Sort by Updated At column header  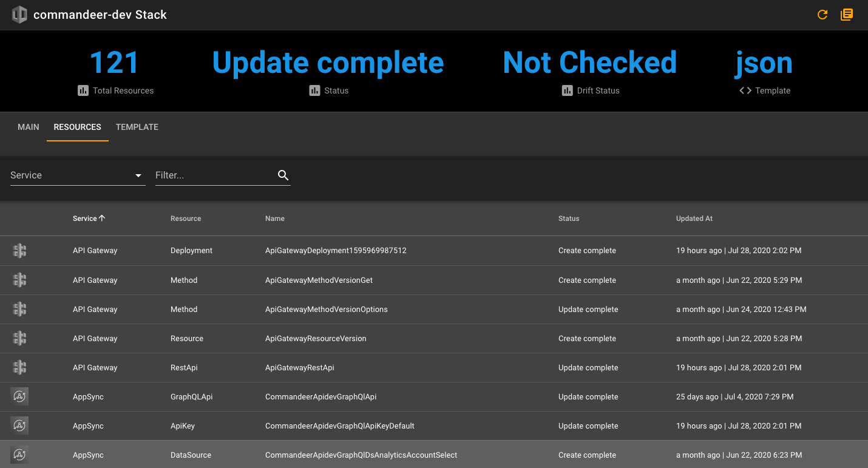[694, 219]
